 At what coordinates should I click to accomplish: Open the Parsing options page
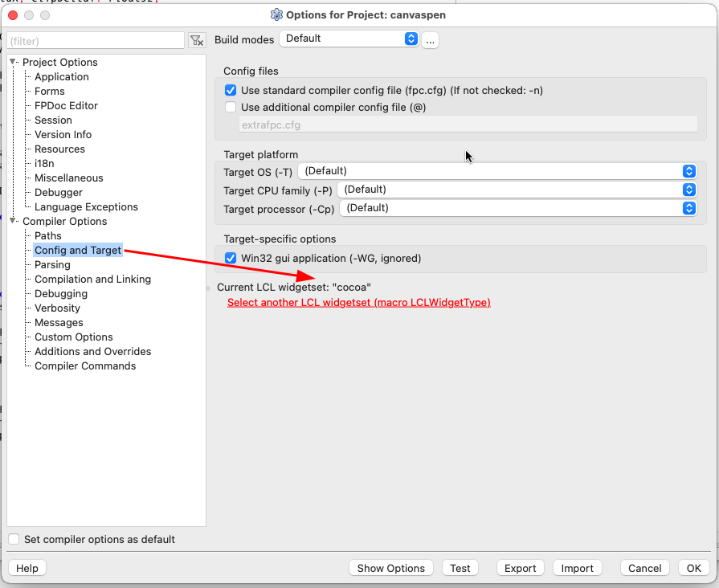(x=52, y=264)
